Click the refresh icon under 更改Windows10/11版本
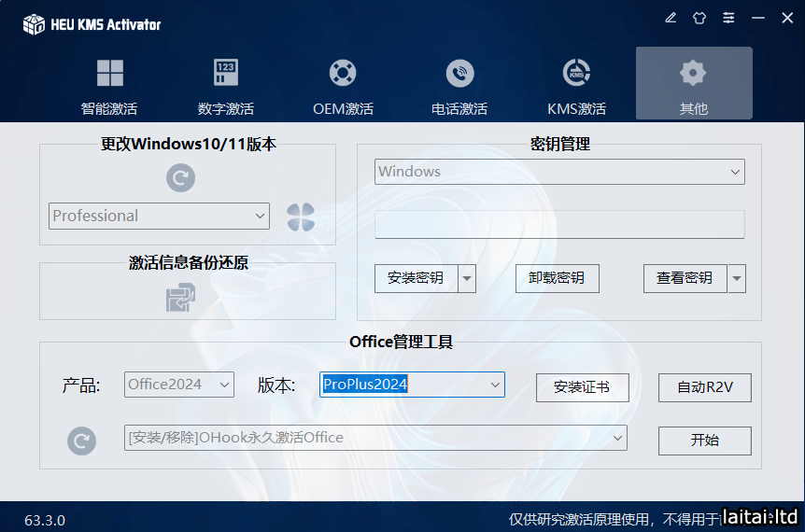The width and height of the screenshot is (805, 532). pos(180,178)
